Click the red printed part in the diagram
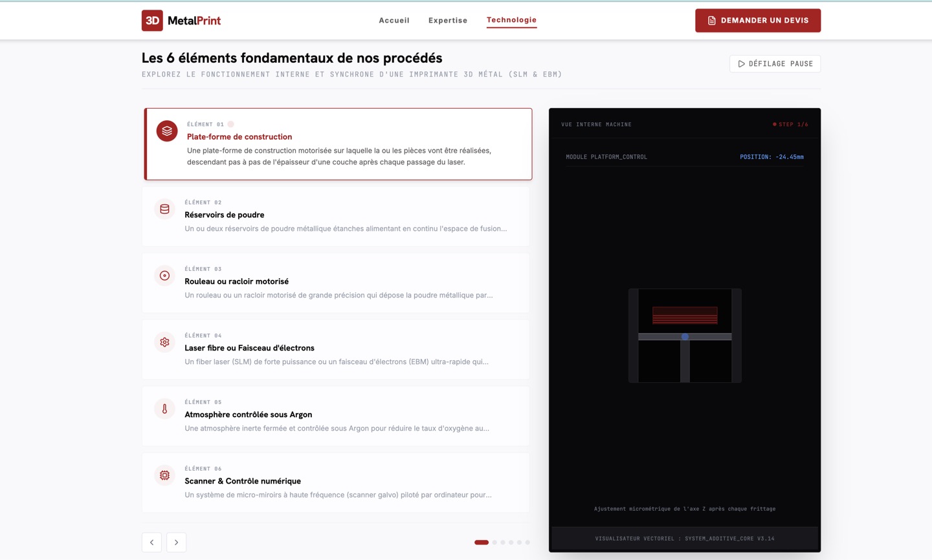932x560 pixels. tap(685, 315)
